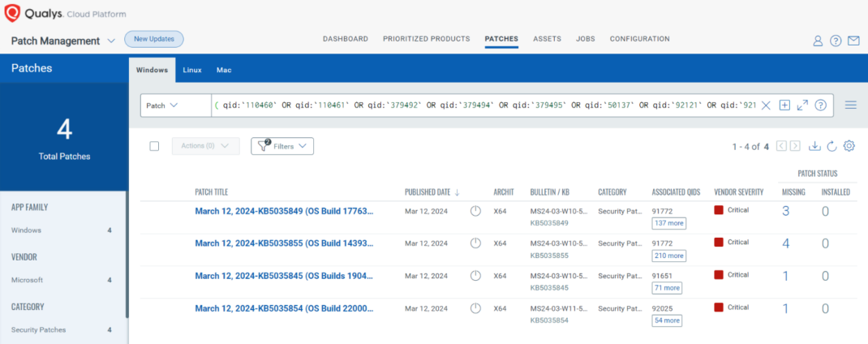Click the Qualys shield logo
868x344 pixels.
(x=12, y=13)
